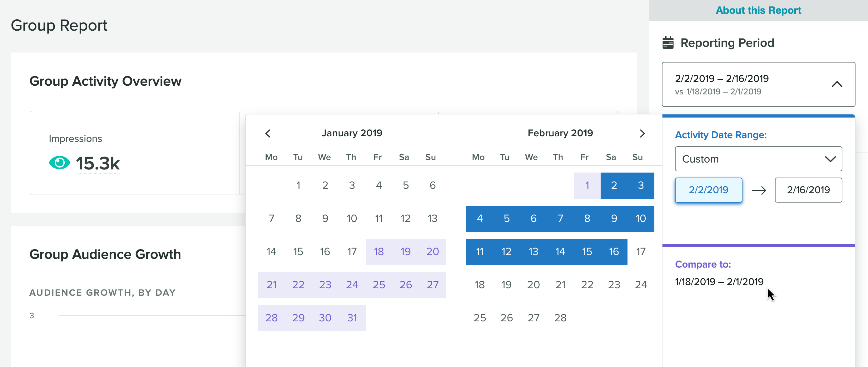Select February 11 in the calendar
The image size is (868, 367).
(x=479, y=252)
